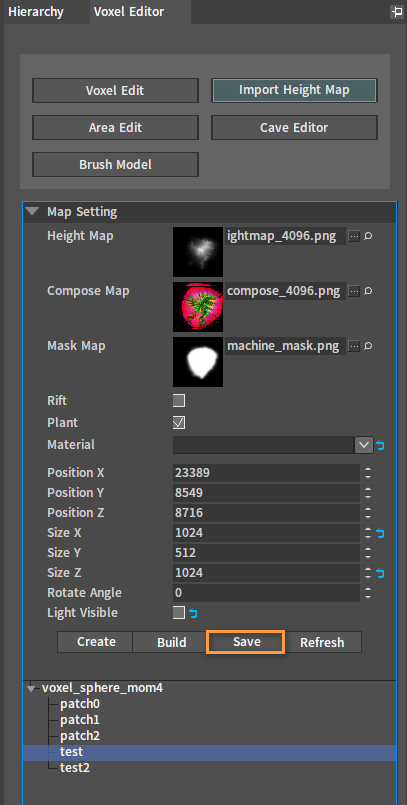This screenshot has width=407, height=805.
Task: Browse for Height Map file with ellipsis button
Action: 354,236
